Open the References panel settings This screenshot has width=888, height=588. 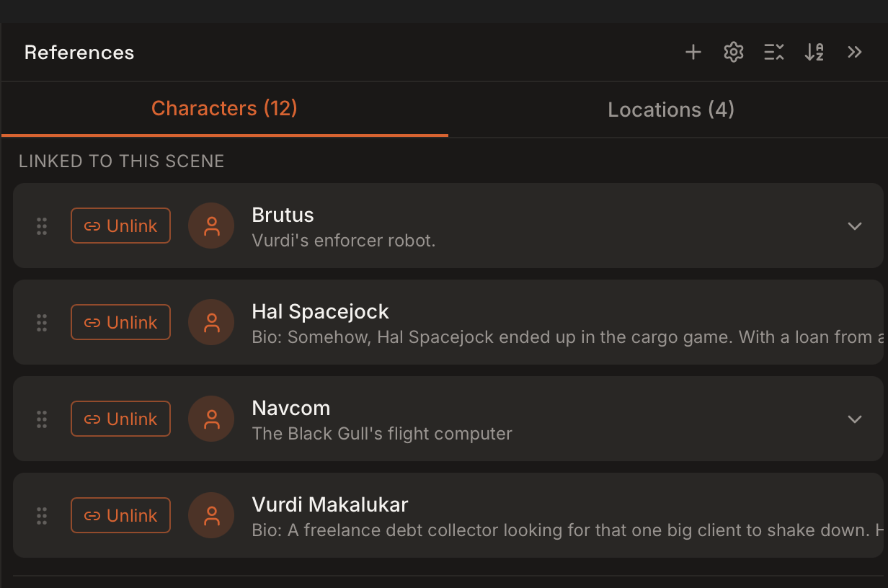(733, 51)
